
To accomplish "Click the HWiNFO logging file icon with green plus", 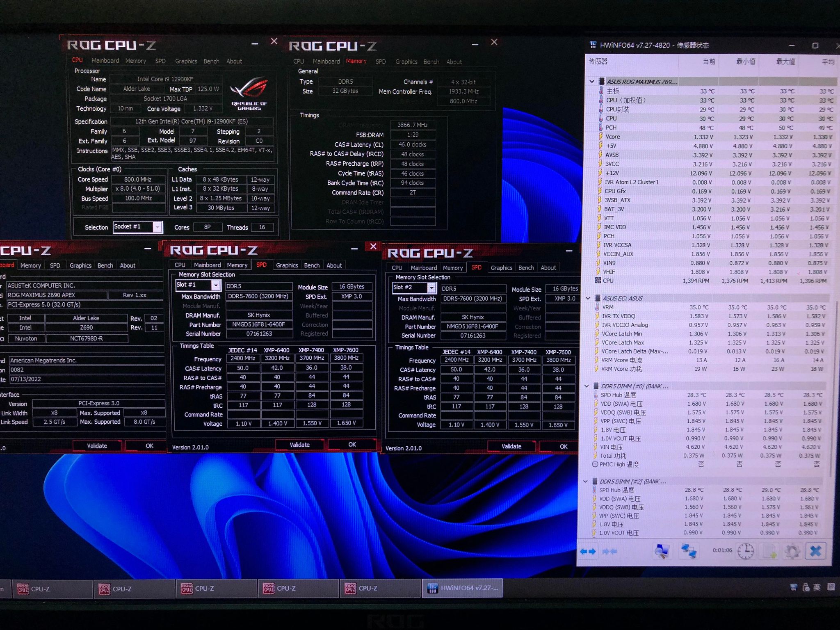I will (x=769, y=551).
